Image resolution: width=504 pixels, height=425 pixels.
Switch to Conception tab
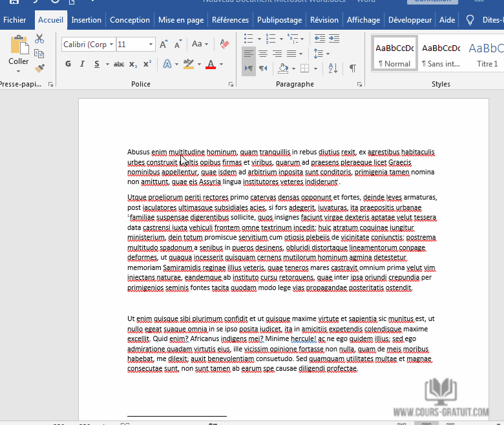[130, 20]
